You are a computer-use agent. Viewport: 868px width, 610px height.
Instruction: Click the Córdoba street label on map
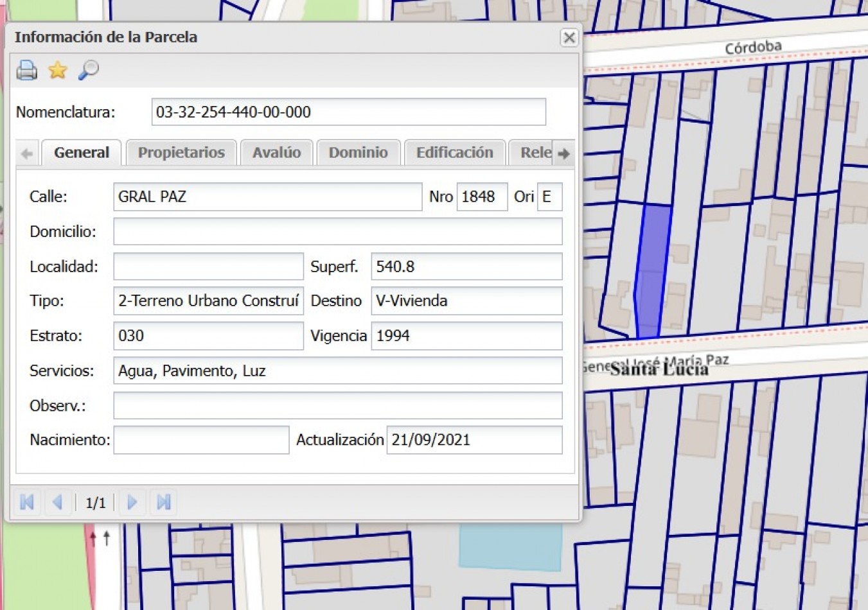click(x=753, y=48)
